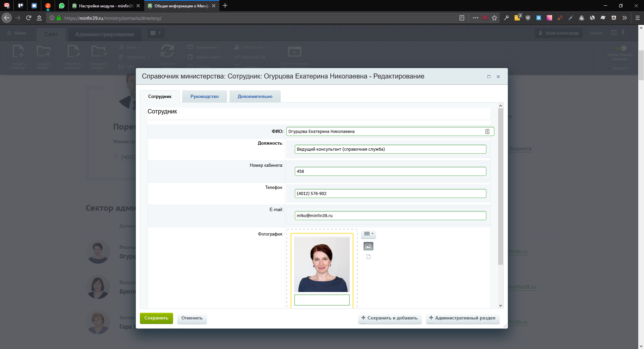
Task: Bookmark this page with the star icon
Action: (494, 18)
